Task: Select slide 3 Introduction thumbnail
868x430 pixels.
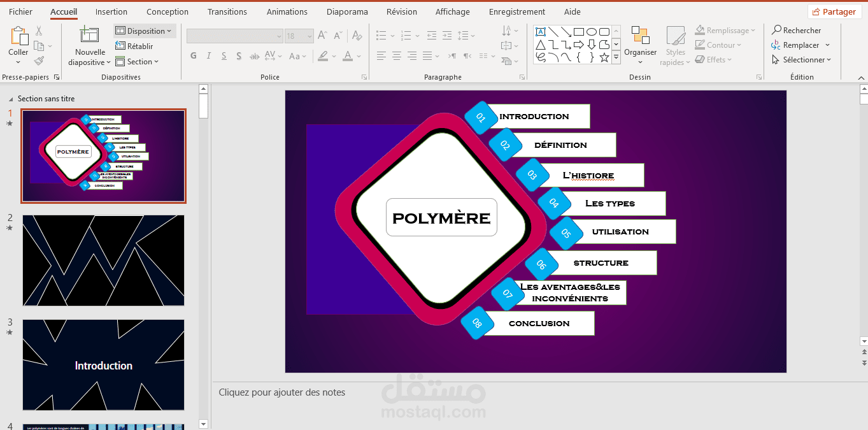Action: [x=103, y=365]
